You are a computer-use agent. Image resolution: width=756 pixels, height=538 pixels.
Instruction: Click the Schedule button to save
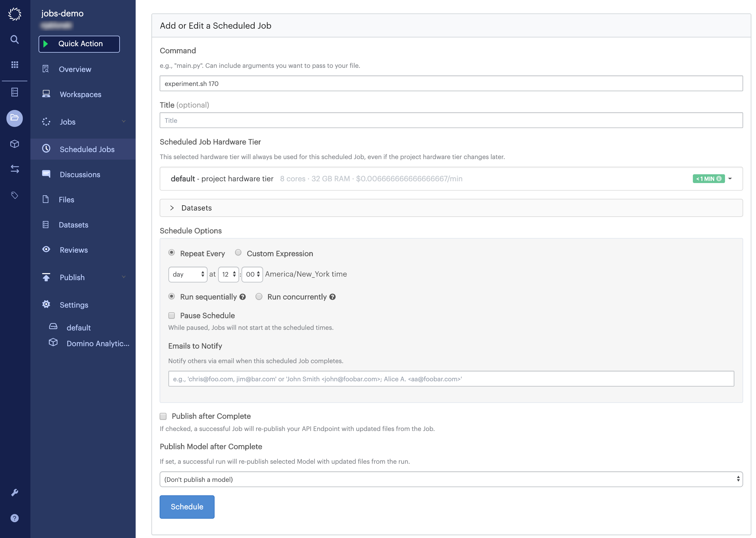click(x=187, y=506)
